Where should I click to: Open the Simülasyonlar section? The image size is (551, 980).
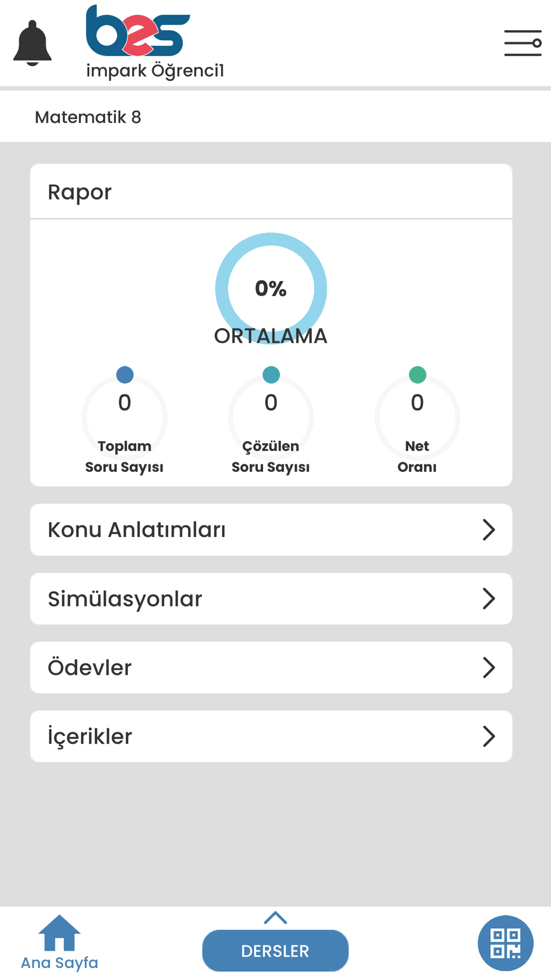(x=271, y=599)
